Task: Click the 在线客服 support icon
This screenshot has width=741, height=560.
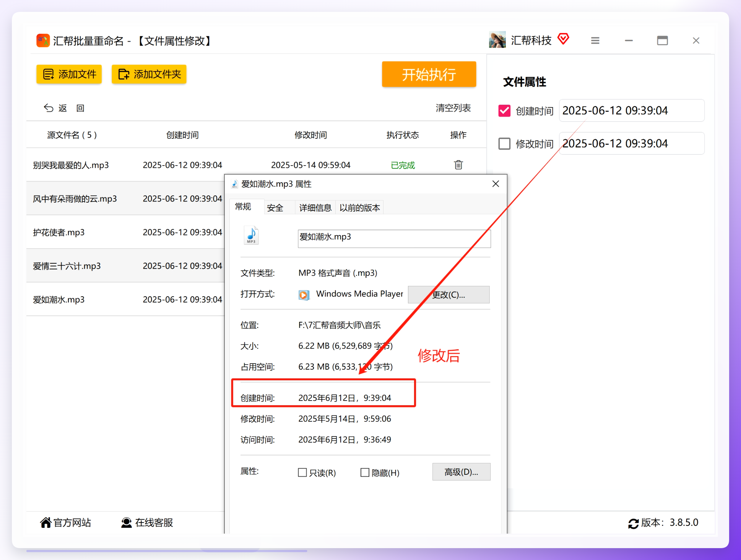Action: [126, 523]
